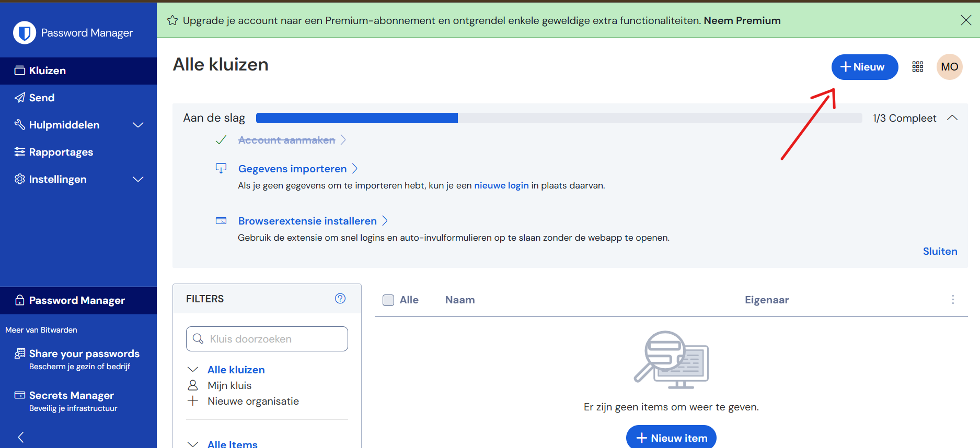Click Sluiten to close onboarding

(940, 251)
